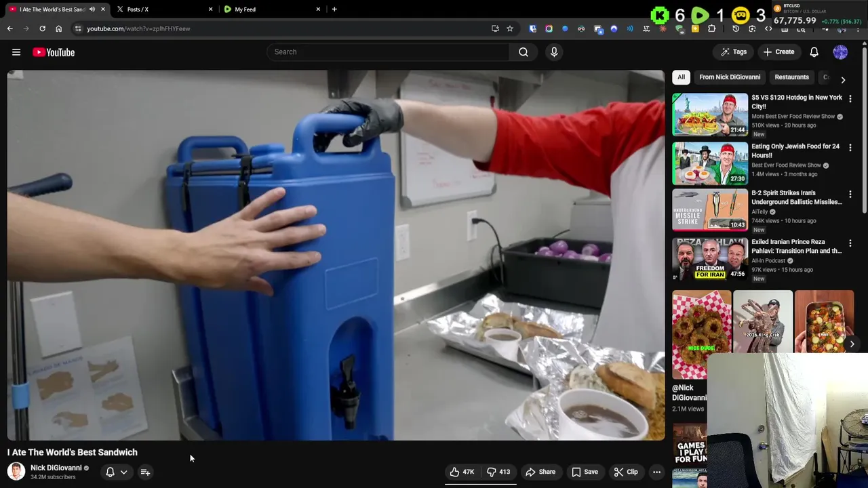Click the shield extension icon in toolbar
This screenshot has height=488, width=868.
point(533,28)
